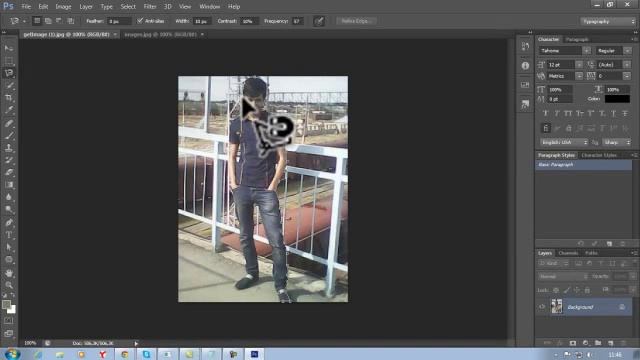Click the background color swatch
640x360 pixels.
12,309
